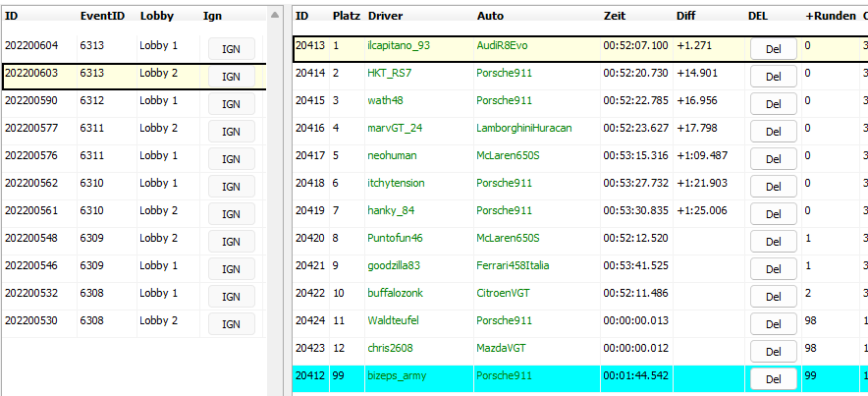Click IGN button for ID 202200604
Image resolution: width=868 pixels, height=396 pixels.
click(231, 49)
